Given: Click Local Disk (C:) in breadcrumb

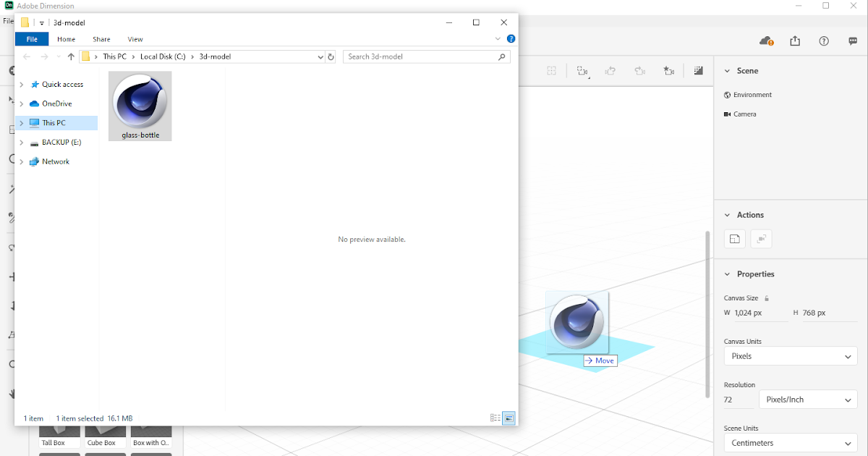Looking at the screenshot, I should pos(163,56).
